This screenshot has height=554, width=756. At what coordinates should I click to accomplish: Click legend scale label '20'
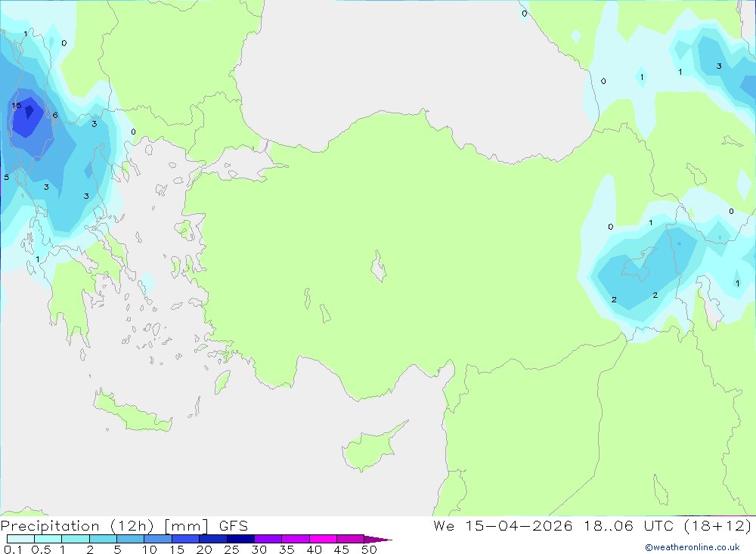tap(204, 549)
